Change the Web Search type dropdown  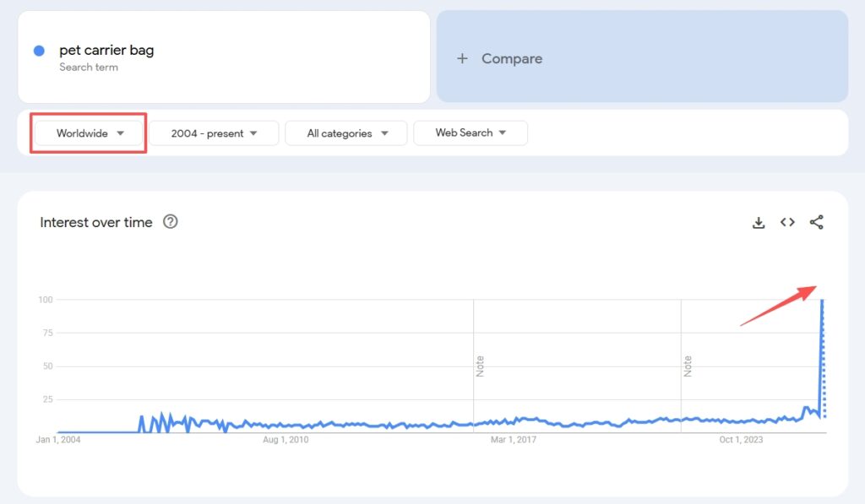(470, 133)
